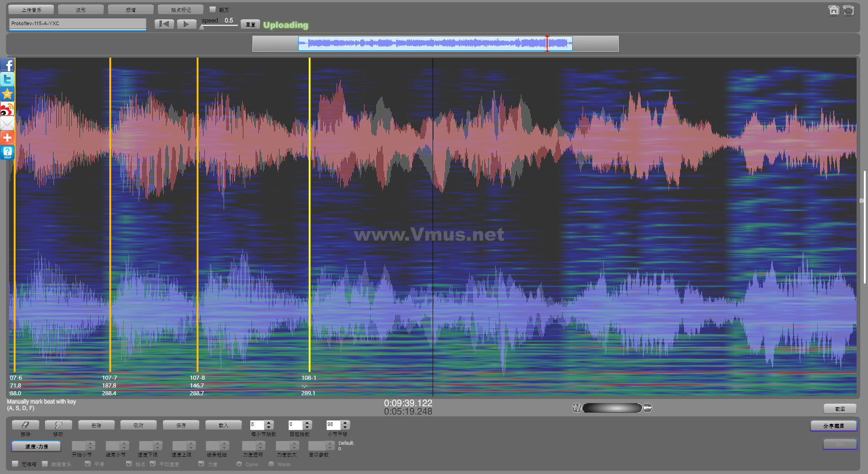Increase bar offset (小节平移) value 98
This screenshot has width=868, height=474.
click(x=346, y=423)
